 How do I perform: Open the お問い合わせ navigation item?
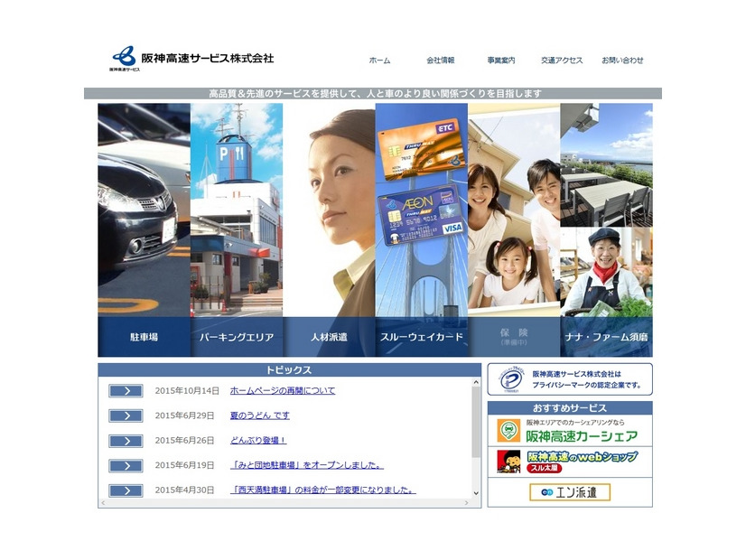622,59
